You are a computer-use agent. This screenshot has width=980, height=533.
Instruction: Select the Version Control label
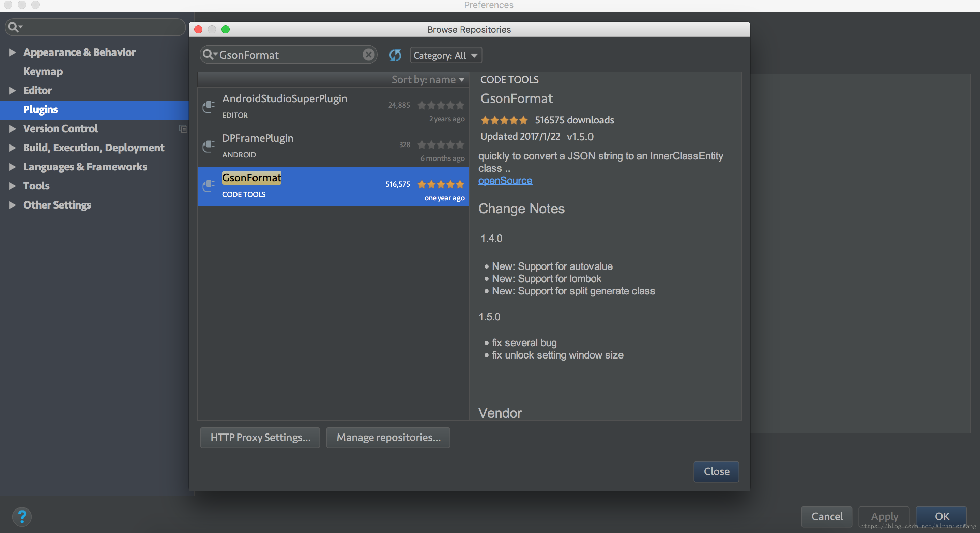(61, 128)
